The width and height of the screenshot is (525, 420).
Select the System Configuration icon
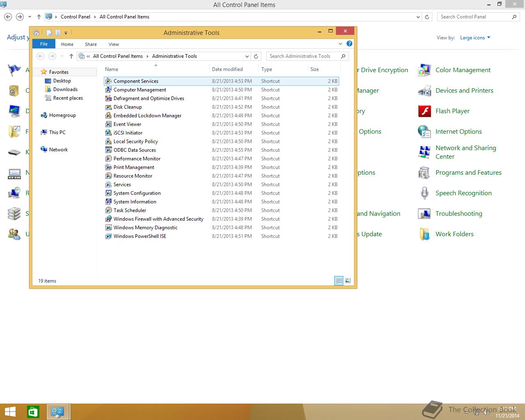pyautogui.click(x=108, y=193)
